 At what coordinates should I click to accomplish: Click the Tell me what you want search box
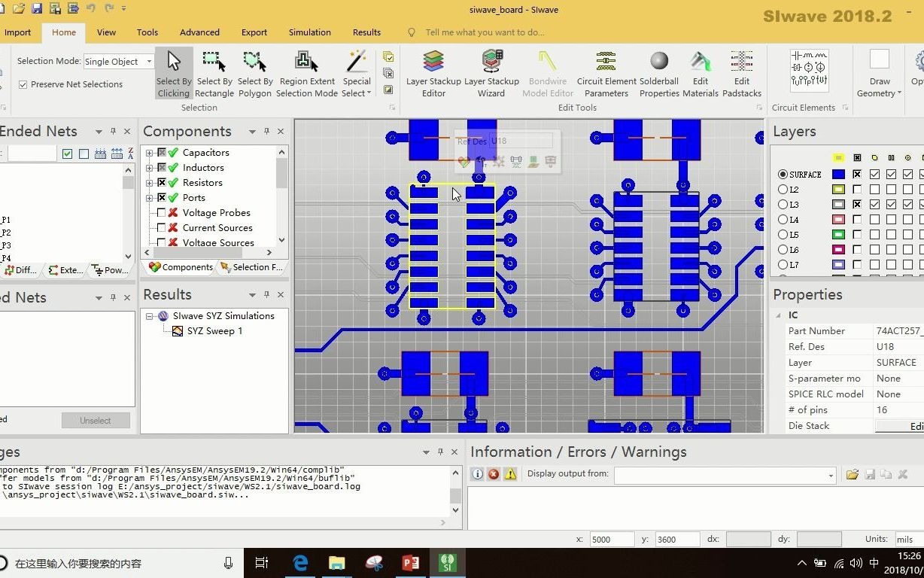(x=485, y=32)
